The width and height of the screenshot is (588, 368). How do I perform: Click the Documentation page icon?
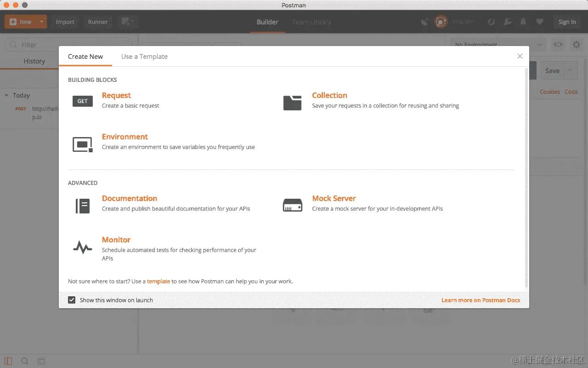pyautogui.click(x=83, y=206)
